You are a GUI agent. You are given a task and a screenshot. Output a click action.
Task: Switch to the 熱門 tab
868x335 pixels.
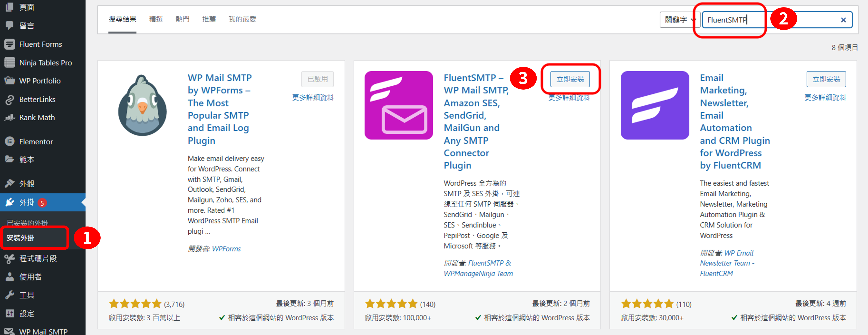(x=182, y=19)
